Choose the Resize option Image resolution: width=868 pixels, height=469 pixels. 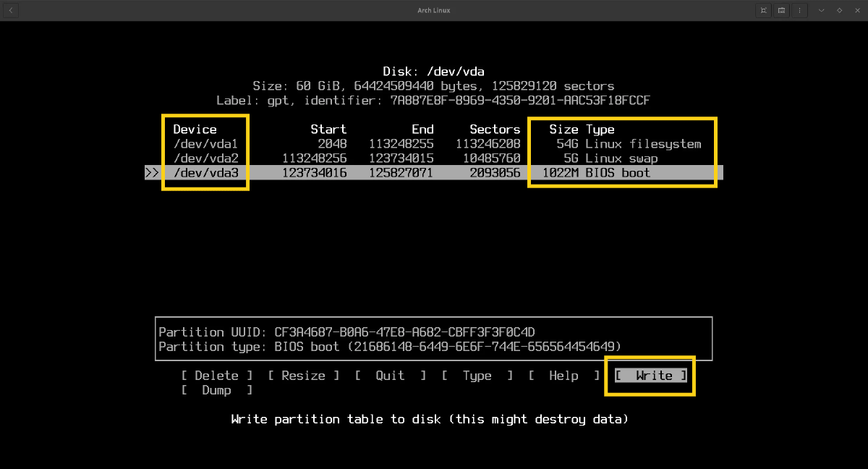(303, 376)
